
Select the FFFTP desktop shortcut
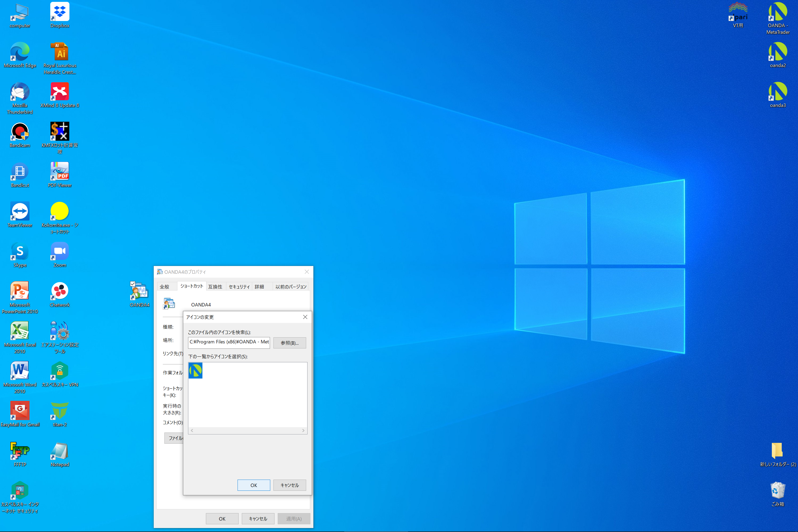(x=20, y=451)
